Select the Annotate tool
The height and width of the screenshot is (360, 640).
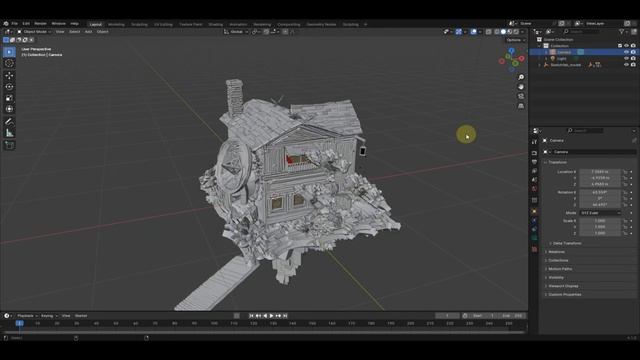pos(9,122)
